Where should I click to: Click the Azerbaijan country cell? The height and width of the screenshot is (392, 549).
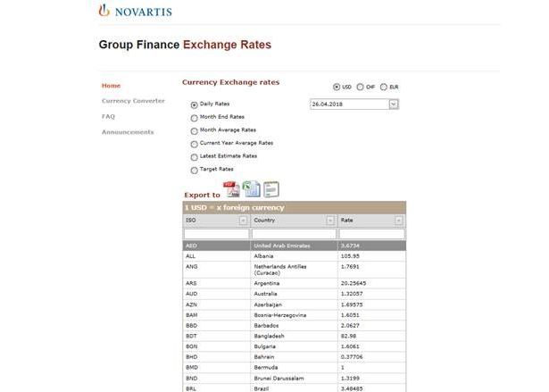coord(294,304)
